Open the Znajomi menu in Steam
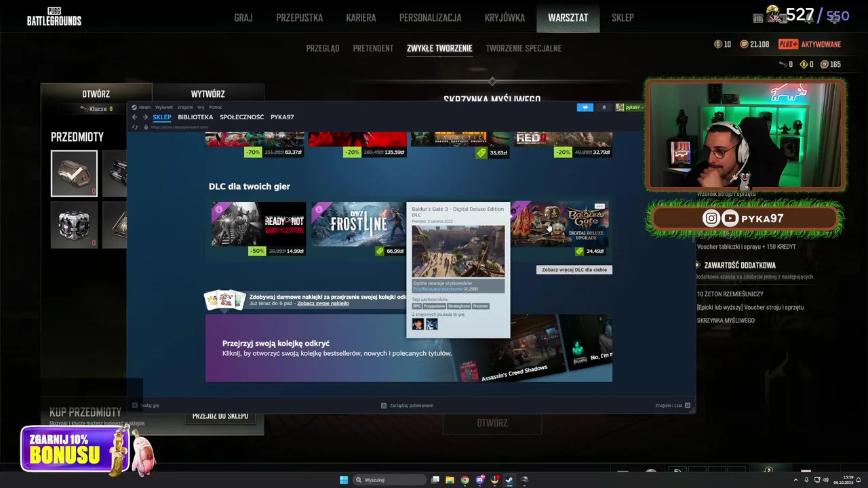Image resolution: width=868 pixels, height=488 pixels. (x=184, y=107)
